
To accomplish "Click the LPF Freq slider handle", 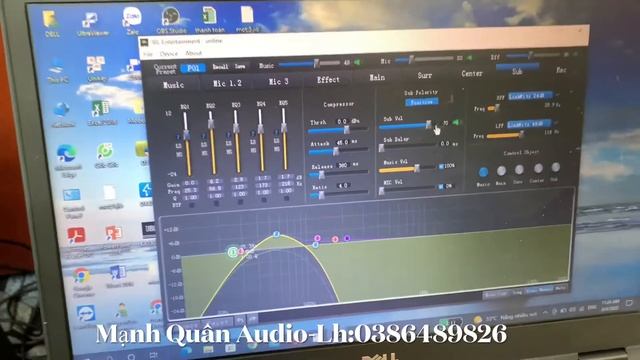I will pos(521,134).
